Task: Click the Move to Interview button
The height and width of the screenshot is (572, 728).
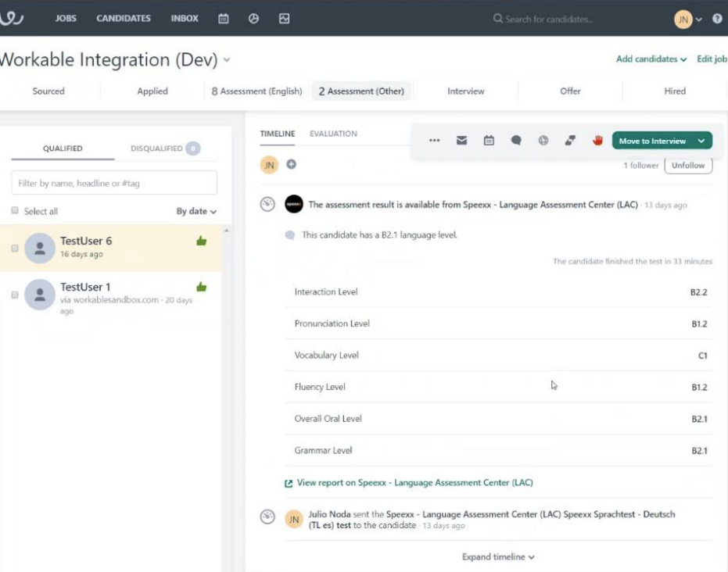Action: click(652, 141)
